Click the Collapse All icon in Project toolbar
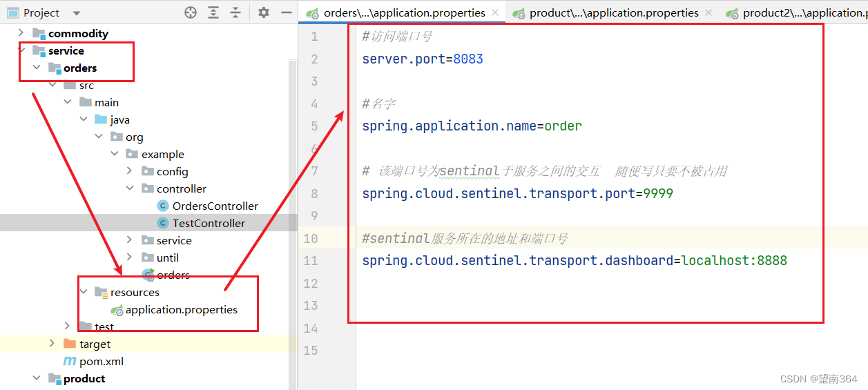The image size is (868, 390). (235, 12)
